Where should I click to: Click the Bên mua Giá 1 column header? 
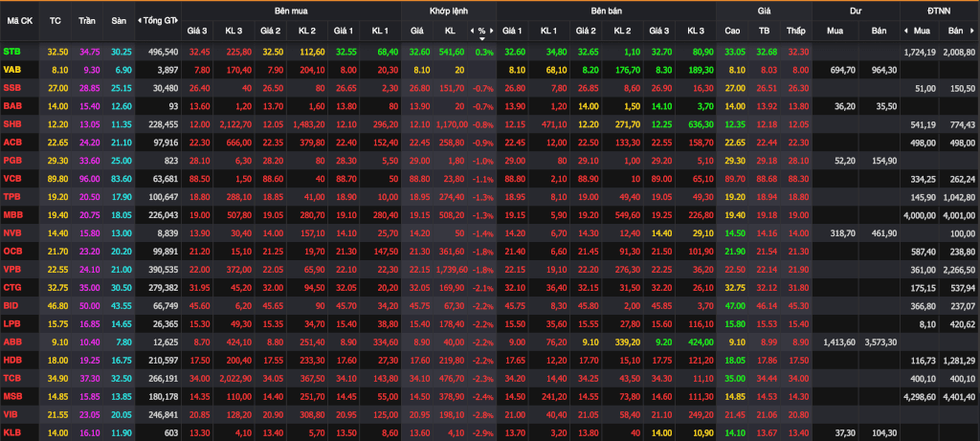pyautogui.click(x=344, y=31)
